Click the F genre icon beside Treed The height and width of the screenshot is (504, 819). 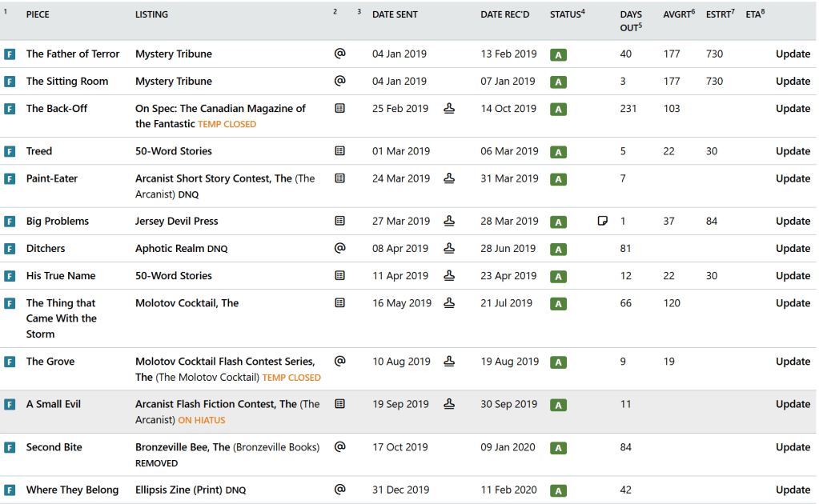click(10, 151)
